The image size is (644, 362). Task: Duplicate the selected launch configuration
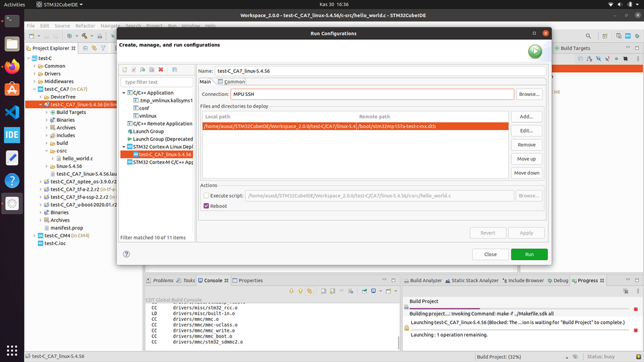[x=152, y=70]
